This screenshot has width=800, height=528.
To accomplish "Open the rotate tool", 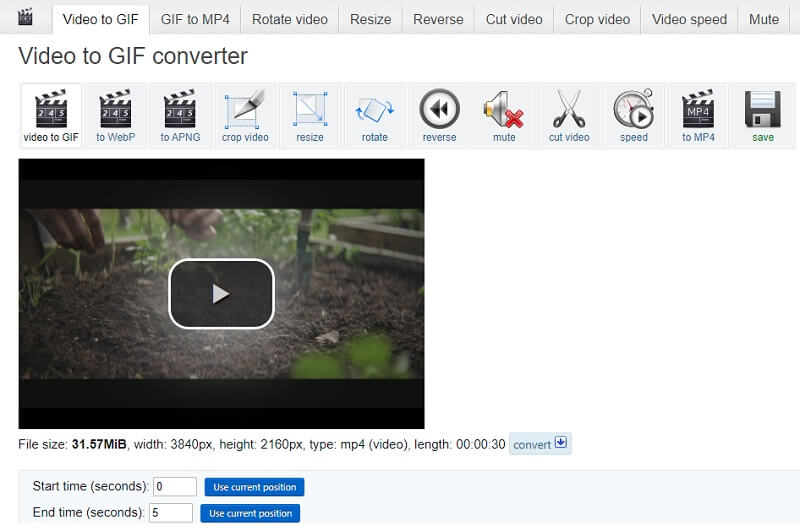I will 374,115.
